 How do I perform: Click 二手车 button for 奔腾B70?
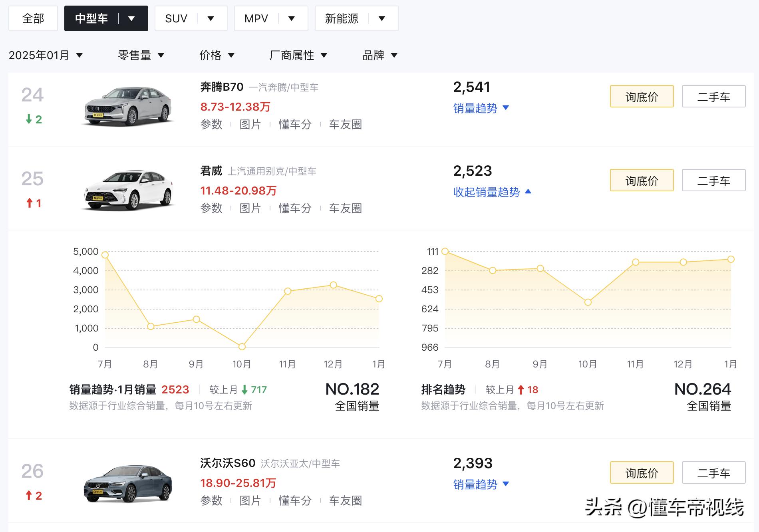coord(713,97)
